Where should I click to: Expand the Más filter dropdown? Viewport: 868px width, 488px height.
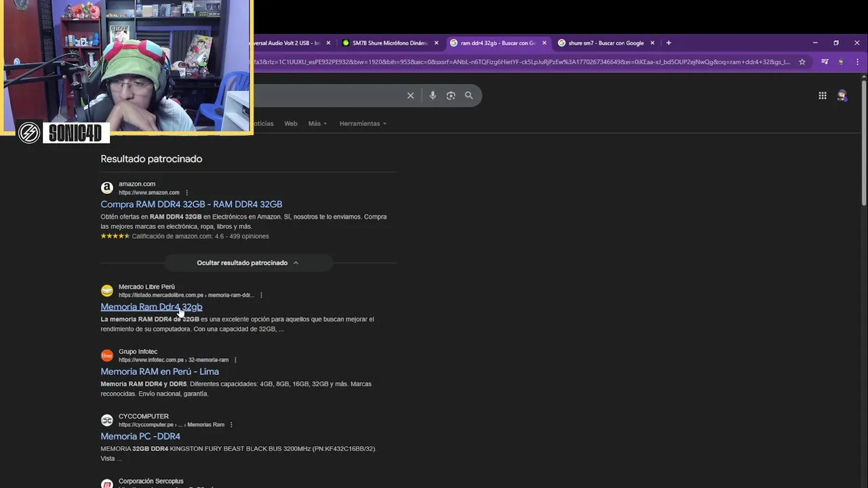317,123
